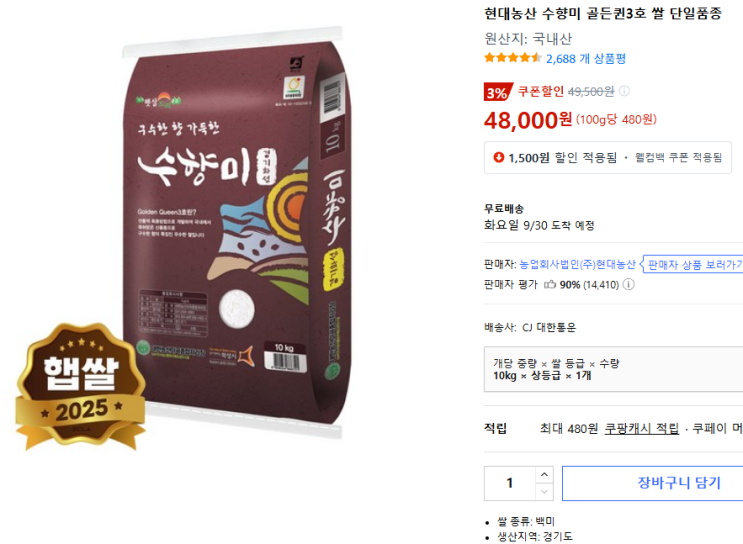Add item with 장바구니 담기 button
This screenshot has height=544, width=743.
[678, 483]
